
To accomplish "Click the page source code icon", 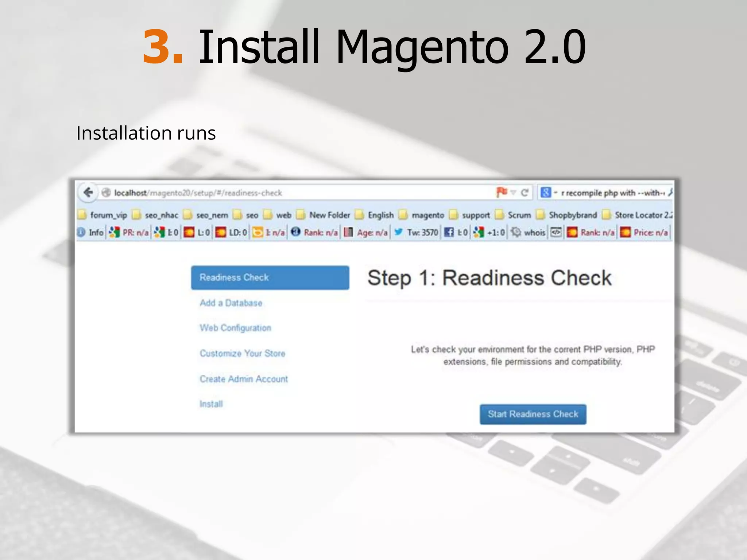I will pyautogui.click(x=556, y=232).
